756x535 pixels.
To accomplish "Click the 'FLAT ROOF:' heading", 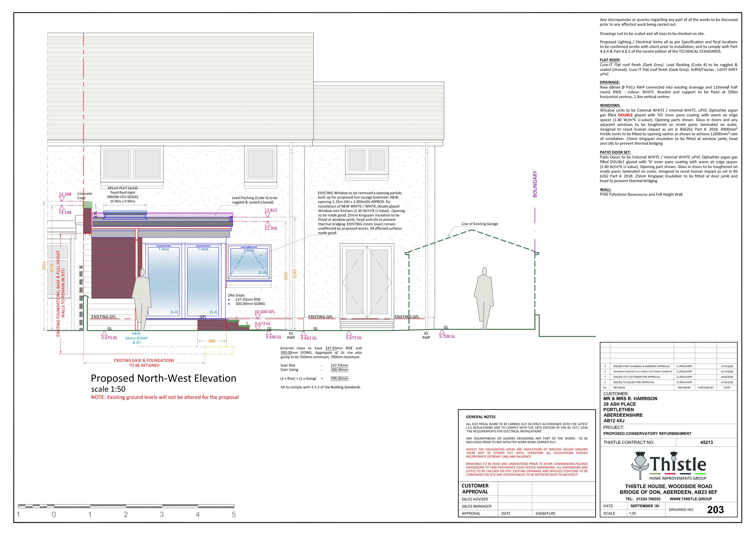I will (610, 60).
